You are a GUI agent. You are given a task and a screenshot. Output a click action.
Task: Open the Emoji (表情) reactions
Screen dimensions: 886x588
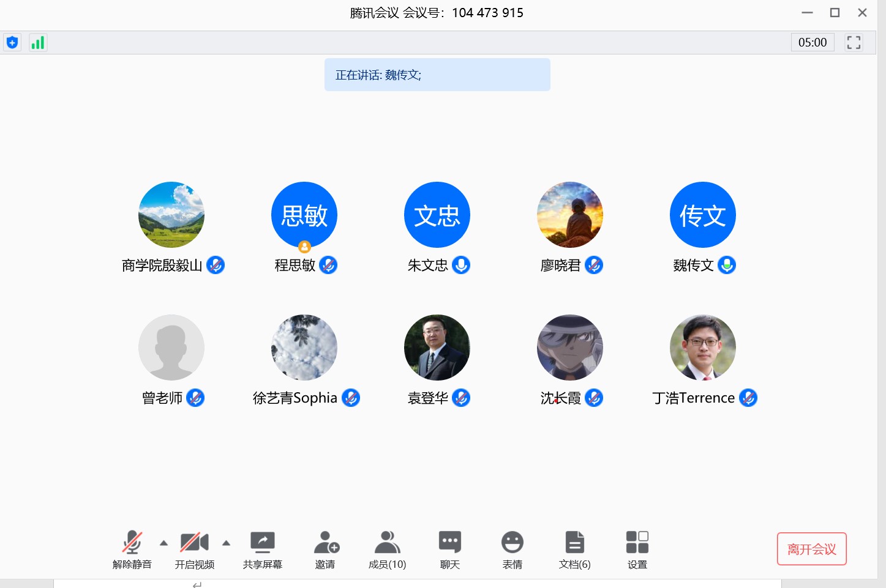(x=512, y=549)
